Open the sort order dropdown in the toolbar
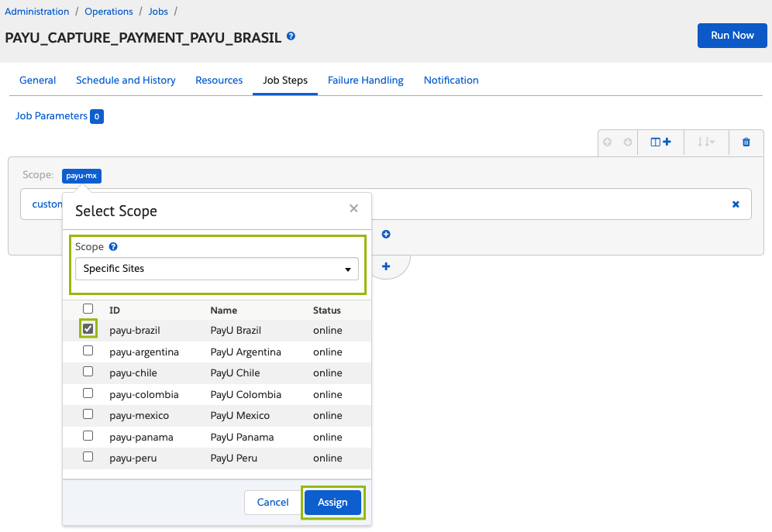This screenshot has height=532, width=772. 706,142
